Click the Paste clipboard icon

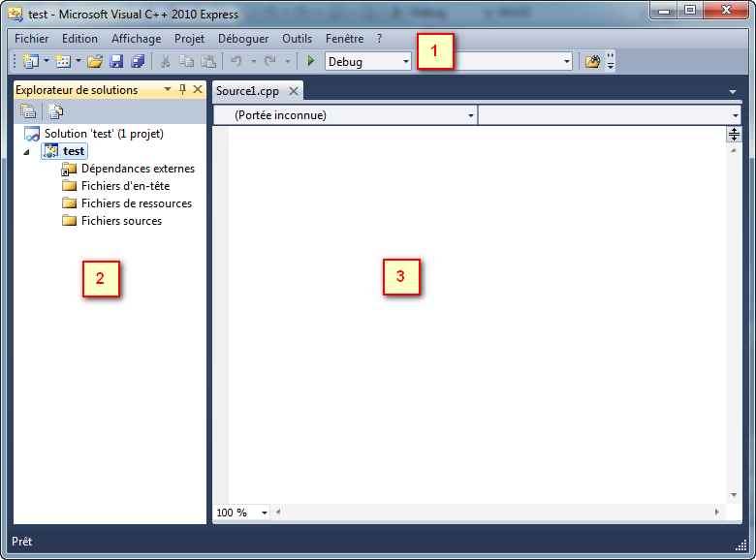pos(207,61)
